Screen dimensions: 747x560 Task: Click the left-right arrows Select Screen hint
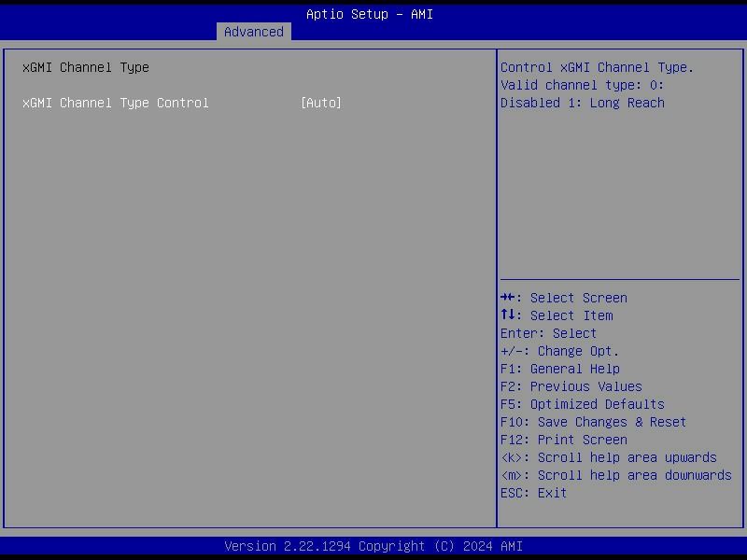(x=564, y=298)
